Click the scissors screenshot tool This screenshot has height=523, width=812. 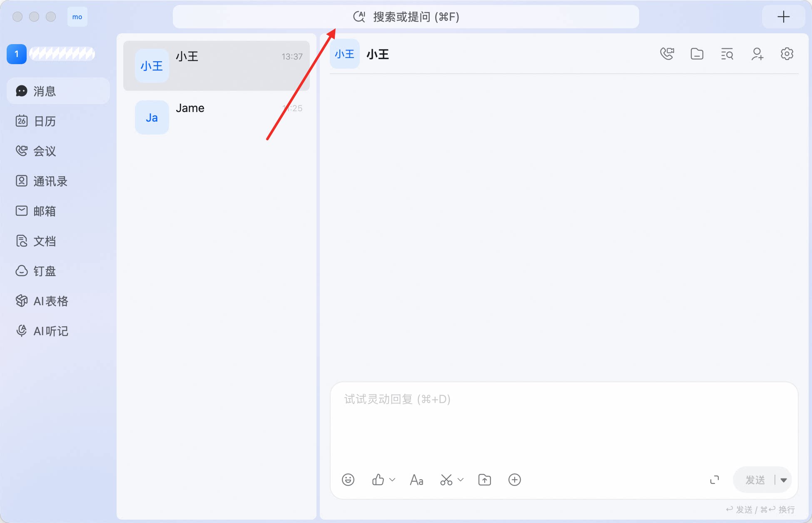pos(446,480)
